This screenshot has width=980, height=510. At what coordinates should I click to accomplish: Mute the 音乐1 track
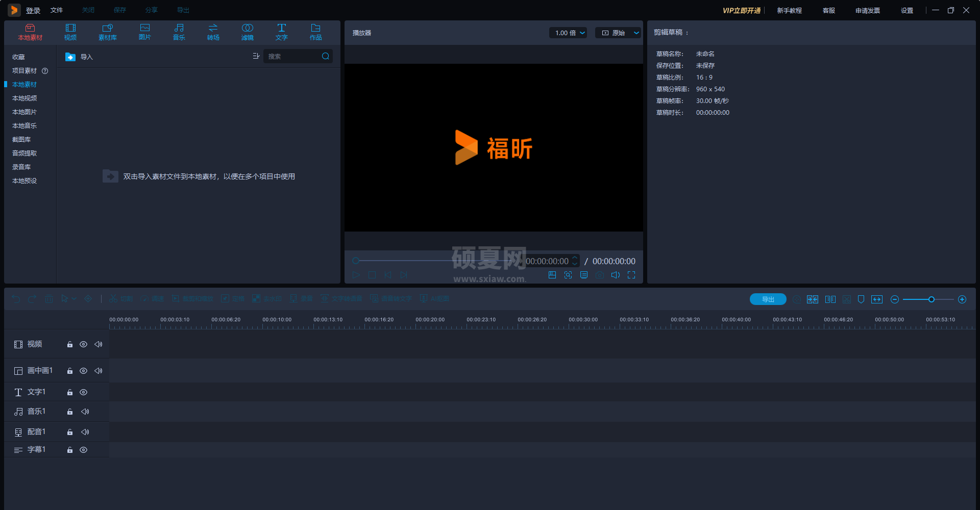point(85,412)
